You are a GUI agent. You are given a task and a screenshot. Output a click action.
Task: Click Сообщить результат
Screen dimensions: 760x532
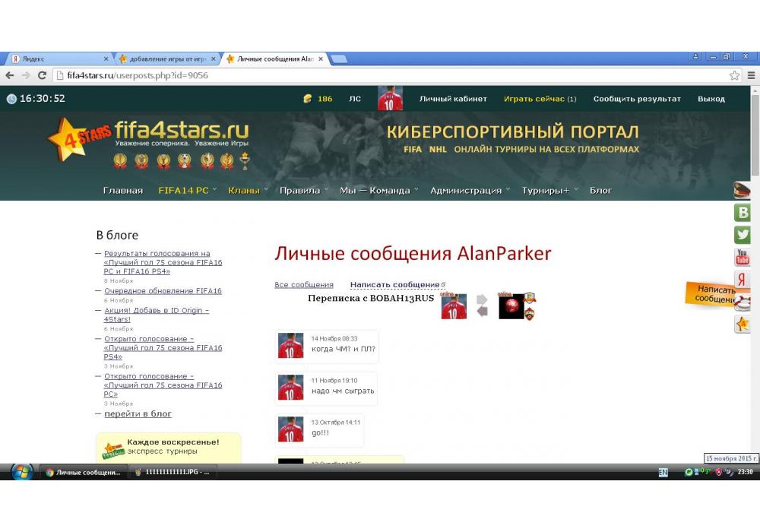(637, 99)
